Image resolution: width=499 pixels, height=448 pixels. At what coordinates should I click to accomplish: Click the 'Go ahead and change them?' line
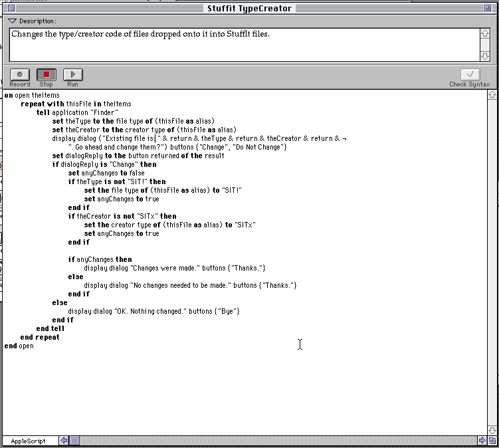point(177,147)
